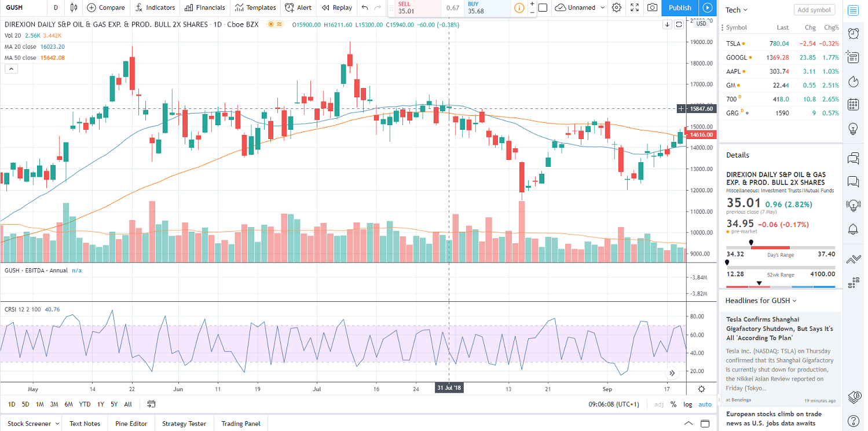This screenshot has width=868, height=431.
Task: Open the chart layout selector square
Action: pos(543,8)
